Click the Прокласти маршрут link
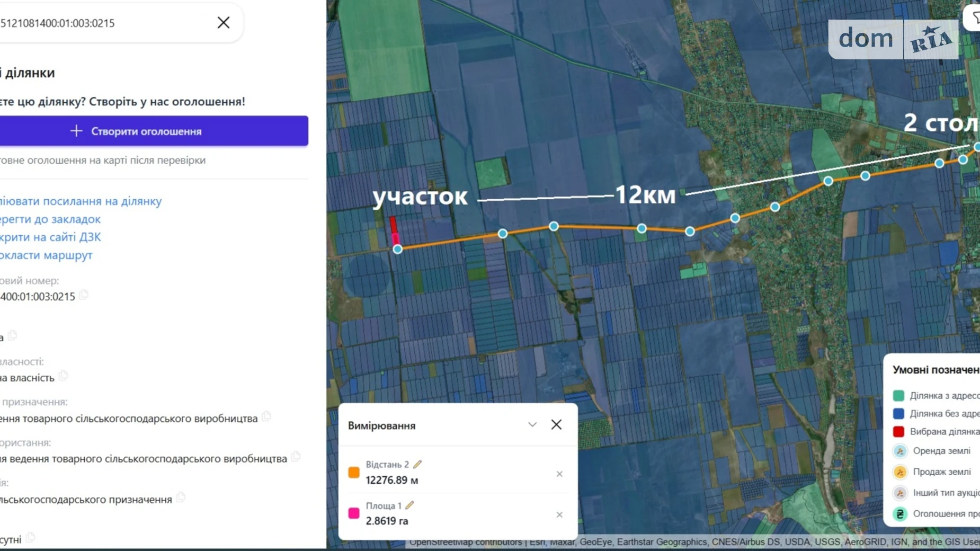Image resolution: width=980 pixels, height=551 pixels. pos(46,255)
